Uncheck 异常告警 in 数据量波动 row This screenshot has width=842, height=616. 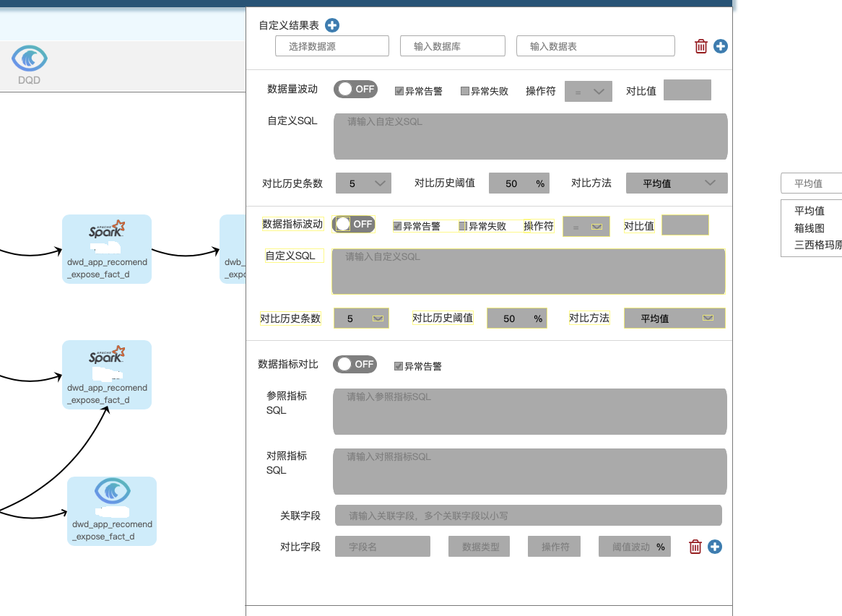[399, 91]
